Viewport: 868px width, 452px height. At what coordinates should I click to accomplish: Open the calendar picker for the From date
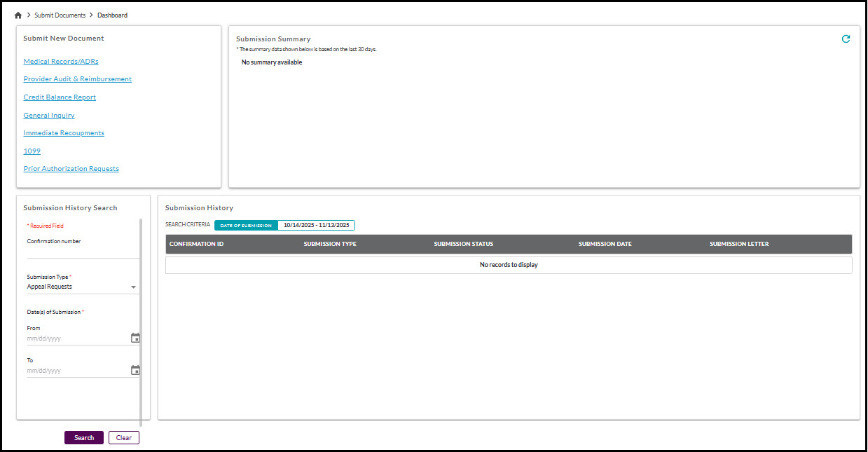135,338
